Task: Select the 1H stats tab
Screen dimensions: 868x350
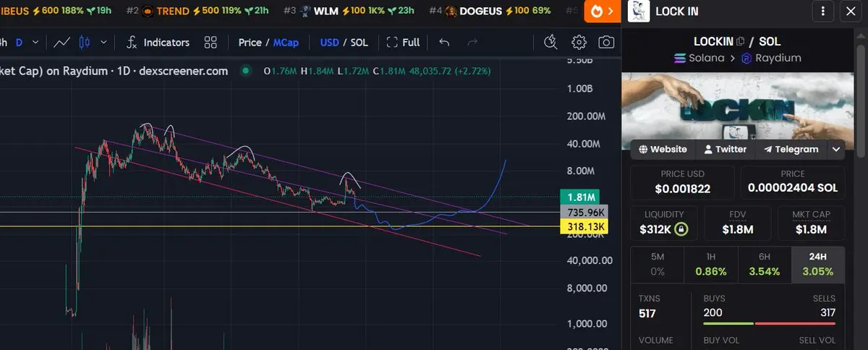Action: pyautogui.click(x=711, y=265)
